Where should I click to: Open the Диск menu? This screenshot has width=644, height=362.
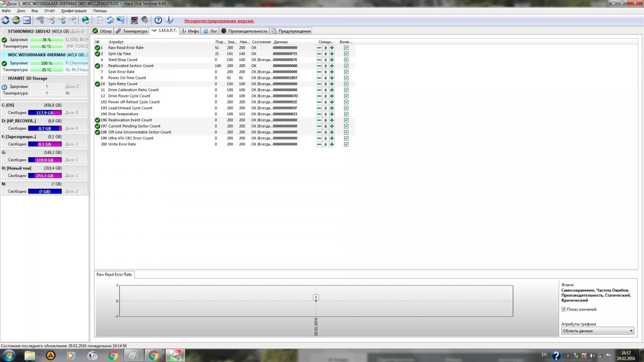click(21, 10)
